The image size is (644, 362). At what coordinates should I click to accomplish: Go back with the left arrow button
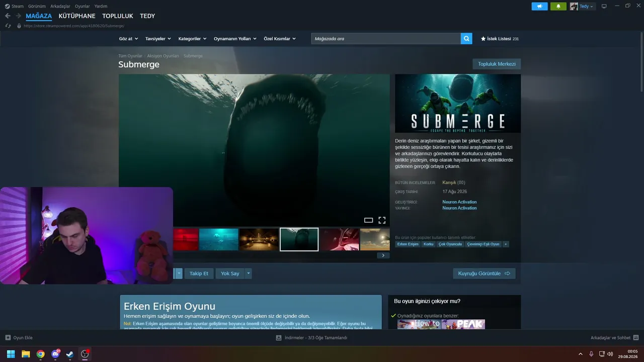coord(8,16)
